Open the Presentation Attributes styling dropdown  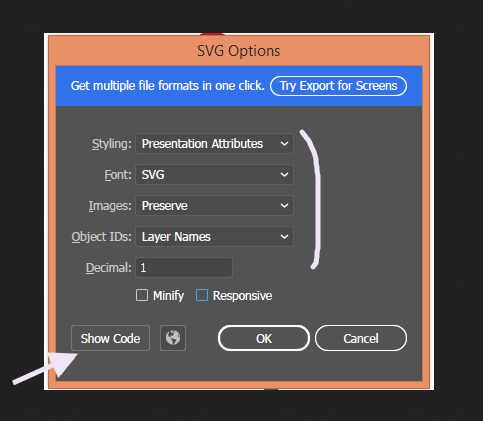point(214,144)
